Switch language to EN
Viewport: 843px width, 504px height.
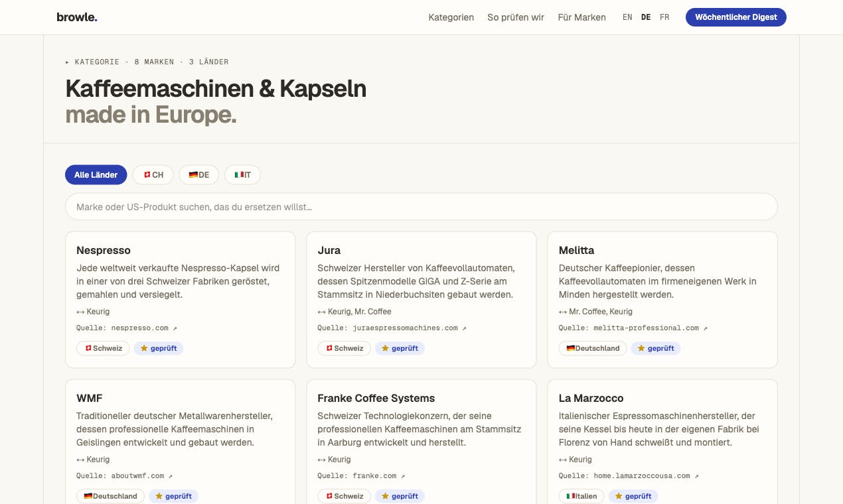click(627, 17)
